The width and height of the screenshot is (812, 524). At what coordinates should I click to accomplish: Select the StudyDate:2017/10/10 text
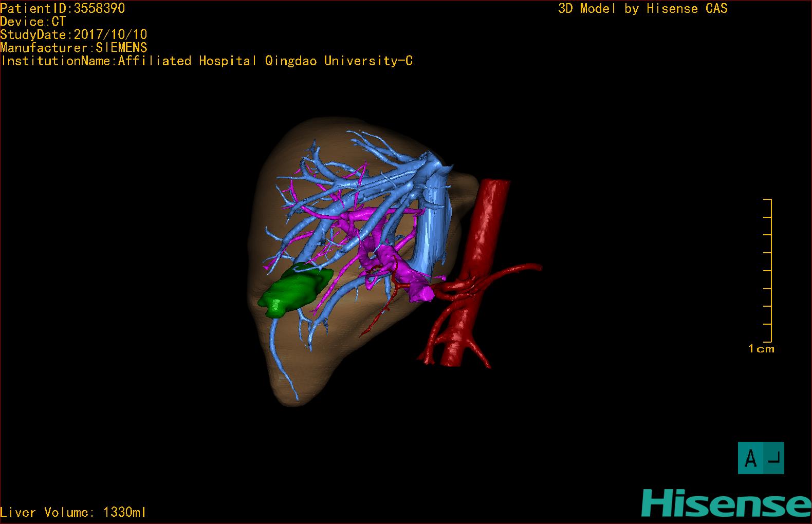(74, 34)
